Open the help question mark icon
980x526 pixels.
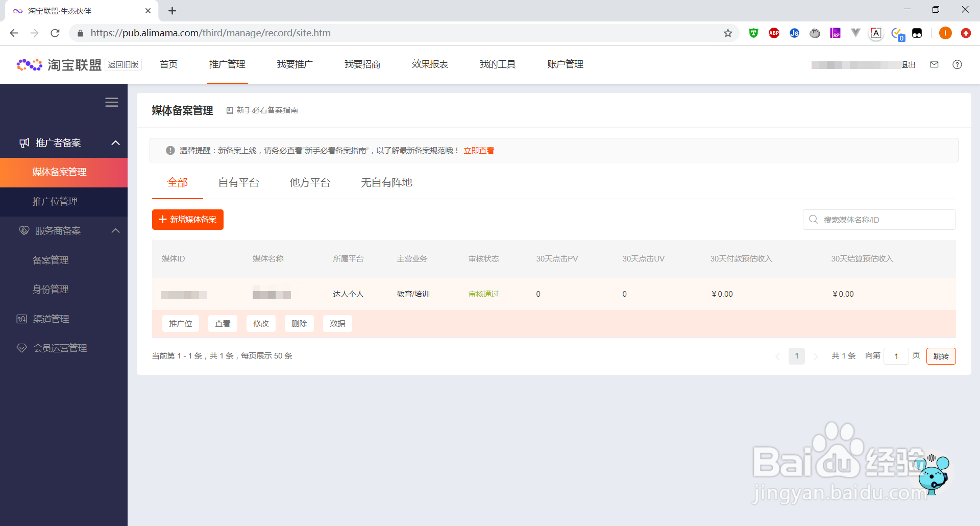pos(957,64)
